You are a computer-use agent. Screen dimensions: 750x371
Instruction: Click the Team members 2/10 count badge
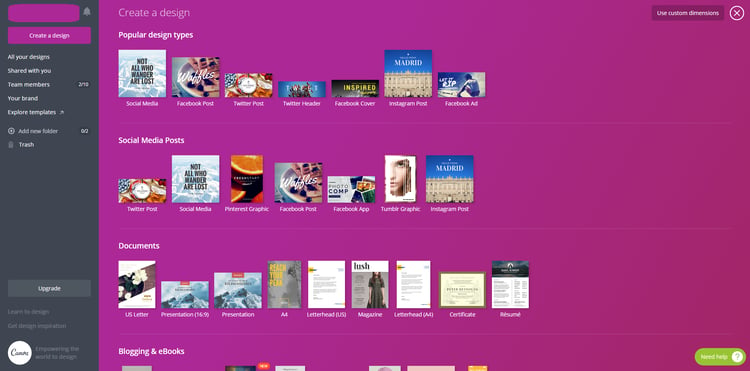pyautogui.click(x=83, y=85)
